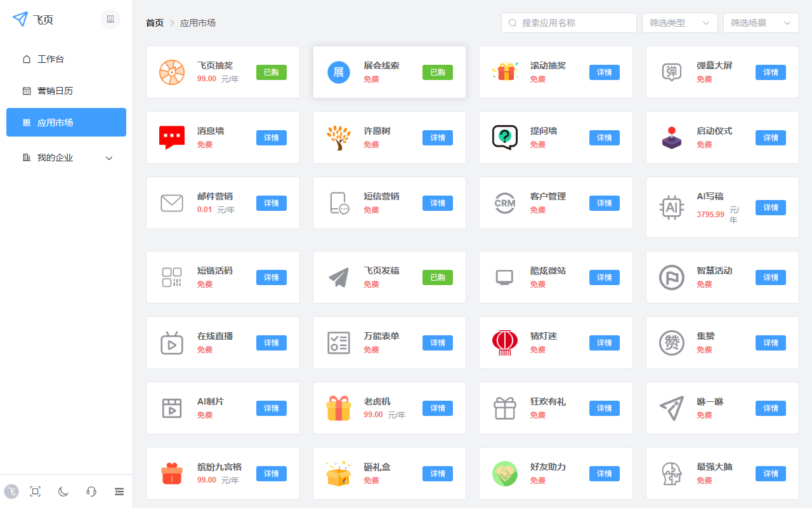Expand the 我的企业 sidebar section

[66, 157]
